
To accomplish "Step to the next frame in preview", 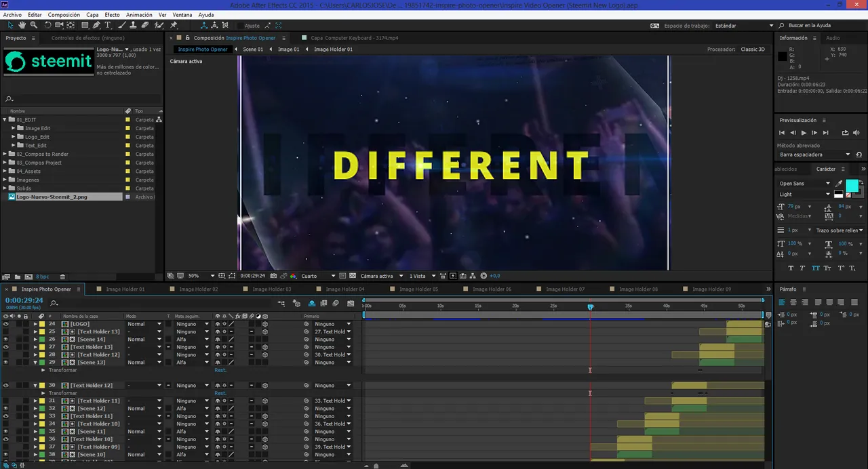I will (814, 133).
